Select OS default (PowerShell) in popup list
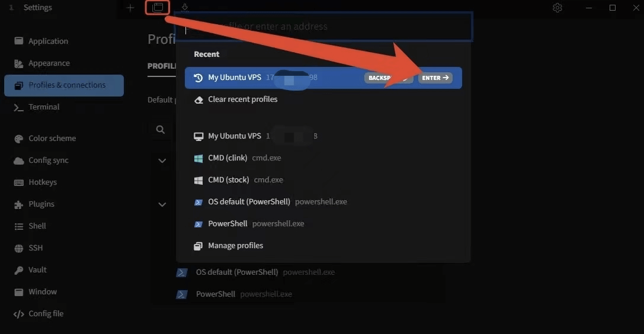Image resolution: width=644 pixels, height=334 pixels. pos(323,202)
